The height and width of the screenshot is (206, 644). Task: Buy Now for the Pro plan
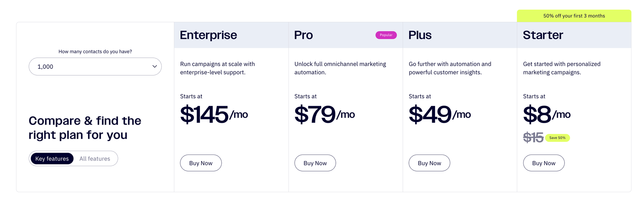point(315,163)
